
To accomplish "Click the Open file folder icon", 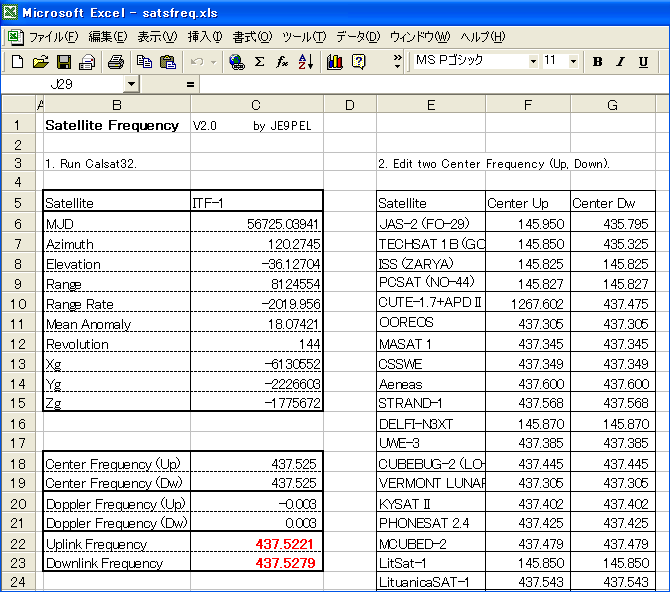I will tap(41, 62).
